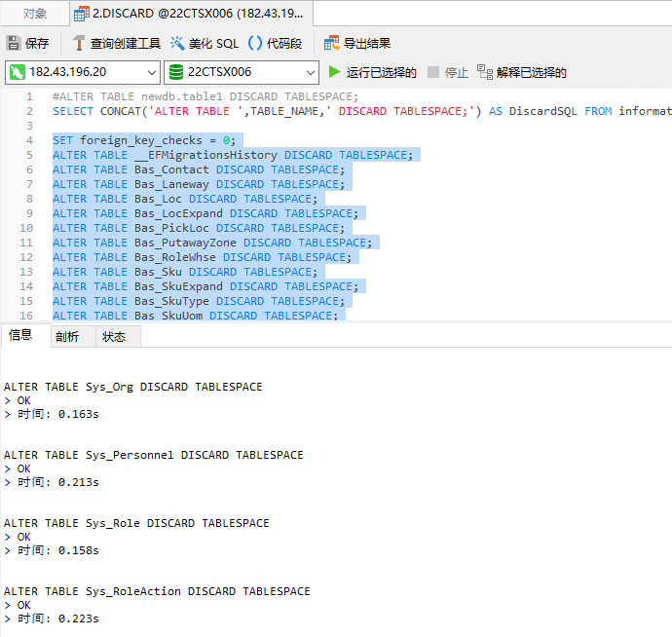
Task: Click the commented #ALTER TABLE newdb.table1 line
Action: tap(205, 96)
